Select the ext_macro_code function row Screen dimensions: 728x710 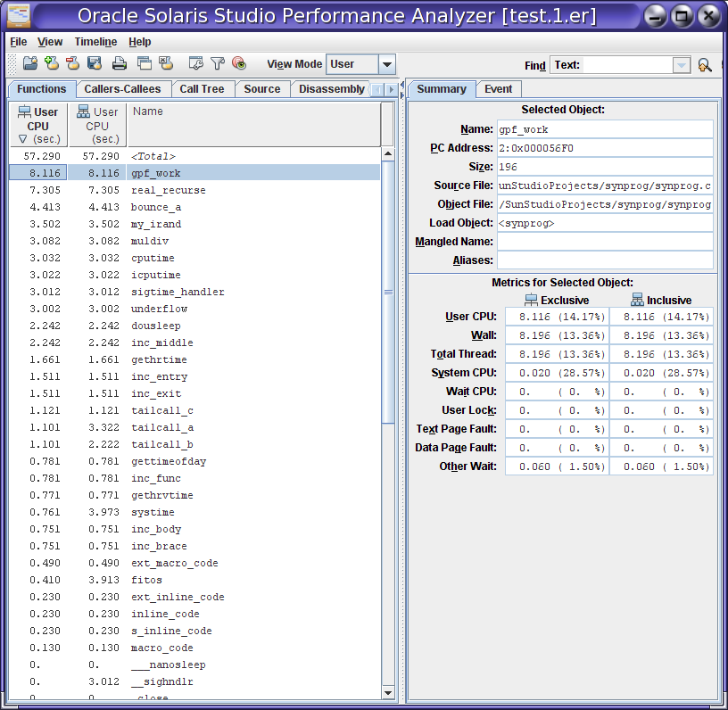pos(194,563)
